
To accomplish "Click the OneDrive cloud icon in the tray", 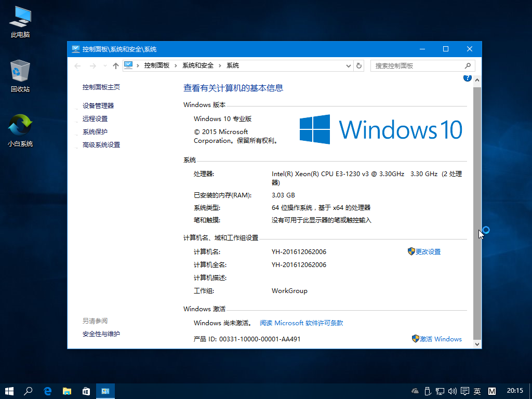I will 415,391.
